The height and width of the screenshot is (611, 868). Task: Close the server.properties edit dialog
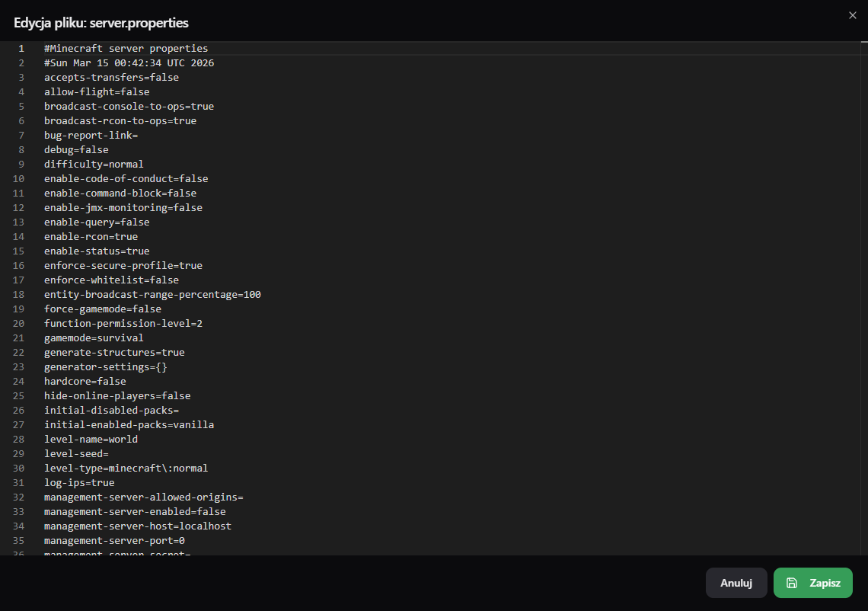(852, 14)
